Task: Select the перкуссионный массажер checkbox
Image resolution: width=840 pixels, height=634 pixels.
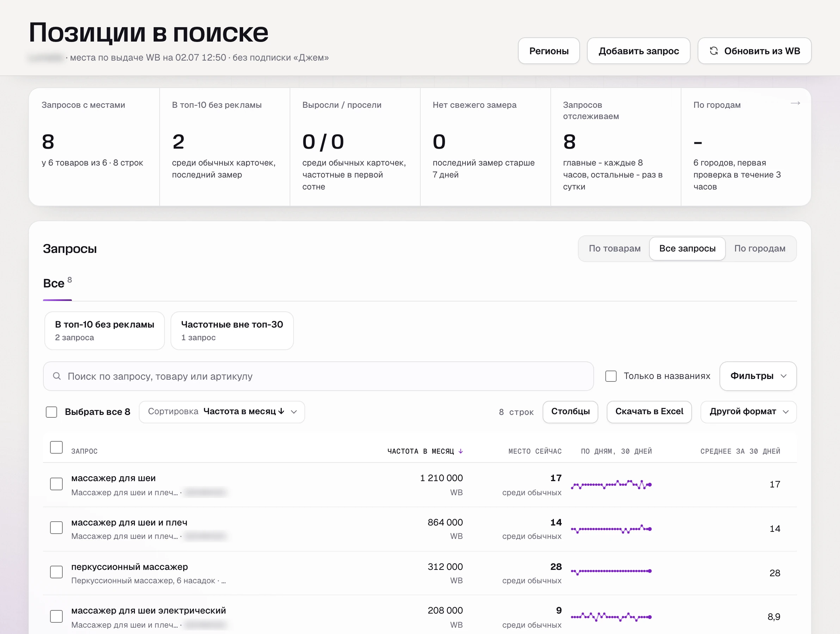Action: click(x=56, y=572)
